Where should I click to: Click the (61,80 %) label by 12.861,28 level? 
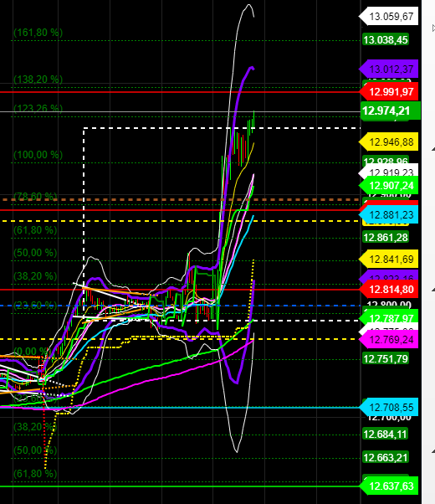pyautogui.click(x=35, y=230)
